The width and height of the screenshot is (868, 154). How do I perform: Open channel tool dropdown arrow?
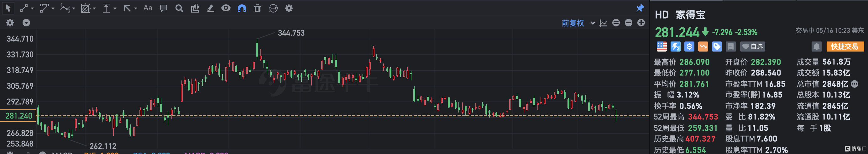pyautogui.click(x=94, y=8)
